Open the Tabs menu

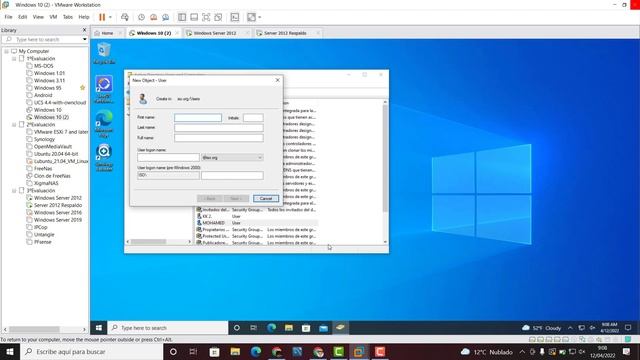tap(68, 17)
